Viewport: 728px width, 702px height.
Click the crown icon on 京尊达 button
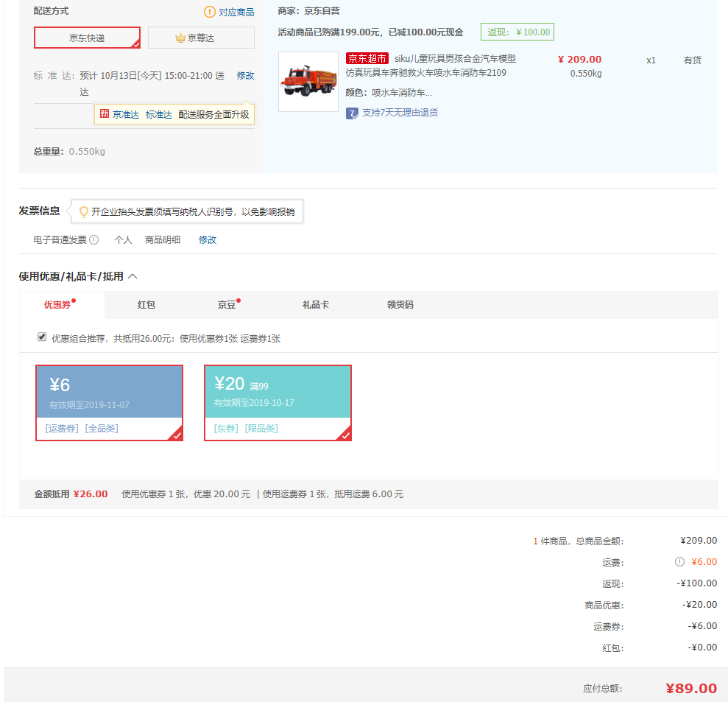[x=180, y=38]
